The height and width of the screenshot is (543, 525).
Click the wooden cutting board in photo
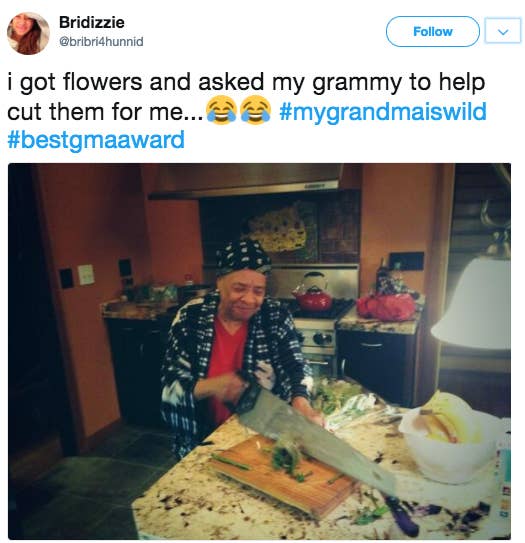(282, 476)
